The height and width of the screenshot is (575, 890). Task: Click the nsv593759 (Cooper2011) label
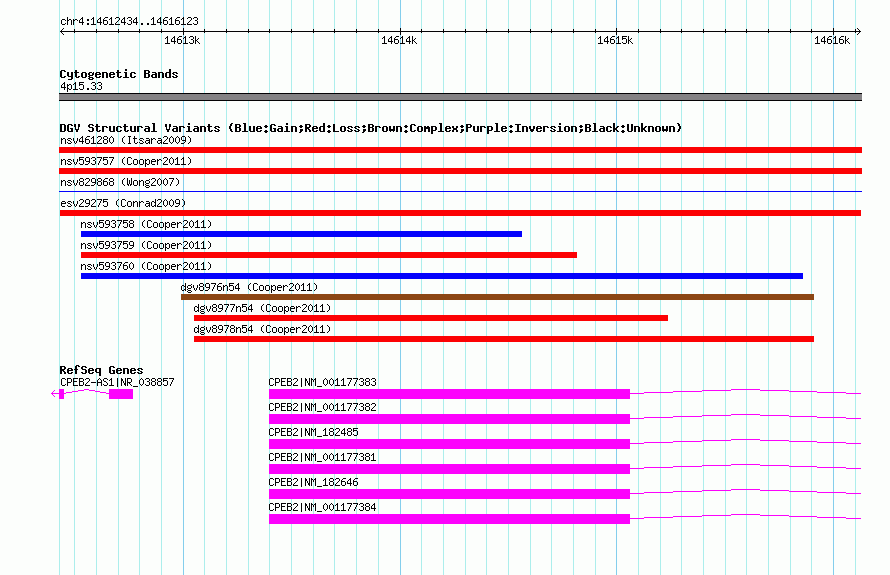(146, 245)
